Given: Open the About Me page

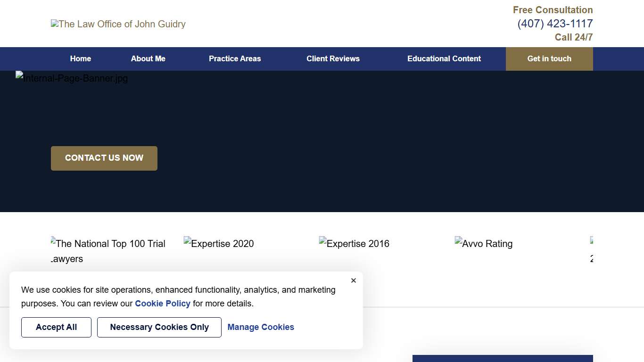Looking at the screenshot, I should (148, 59).
